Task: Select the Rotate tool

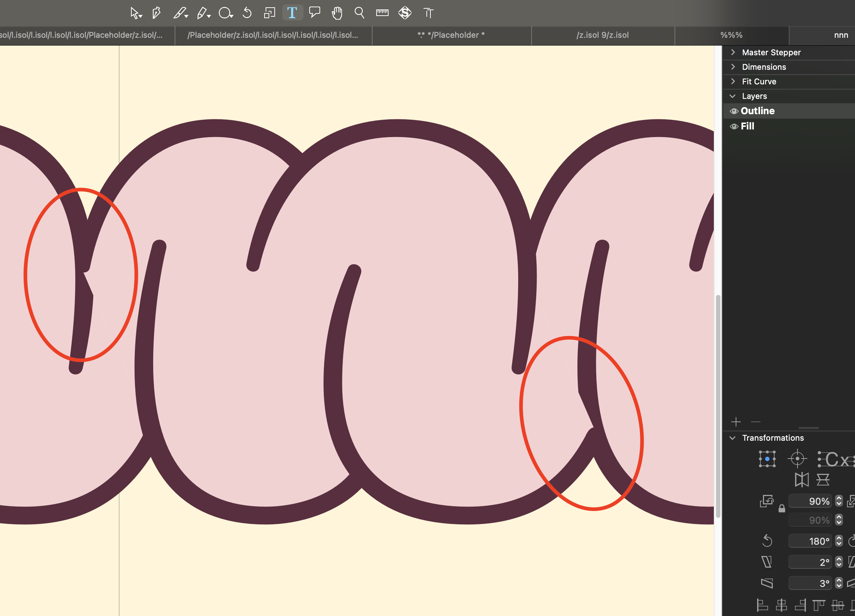Action: (x=247, y=13)
